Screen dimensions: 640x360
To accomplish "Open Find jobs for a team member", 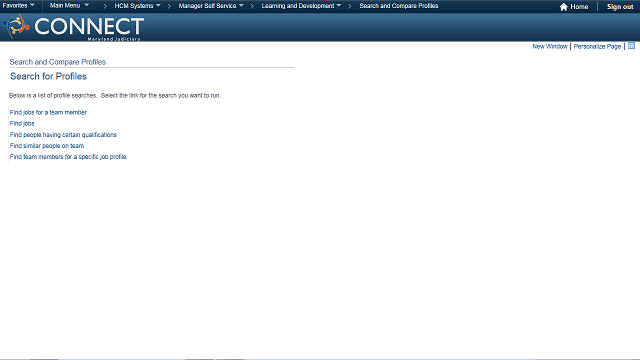I will coord(48,112).
